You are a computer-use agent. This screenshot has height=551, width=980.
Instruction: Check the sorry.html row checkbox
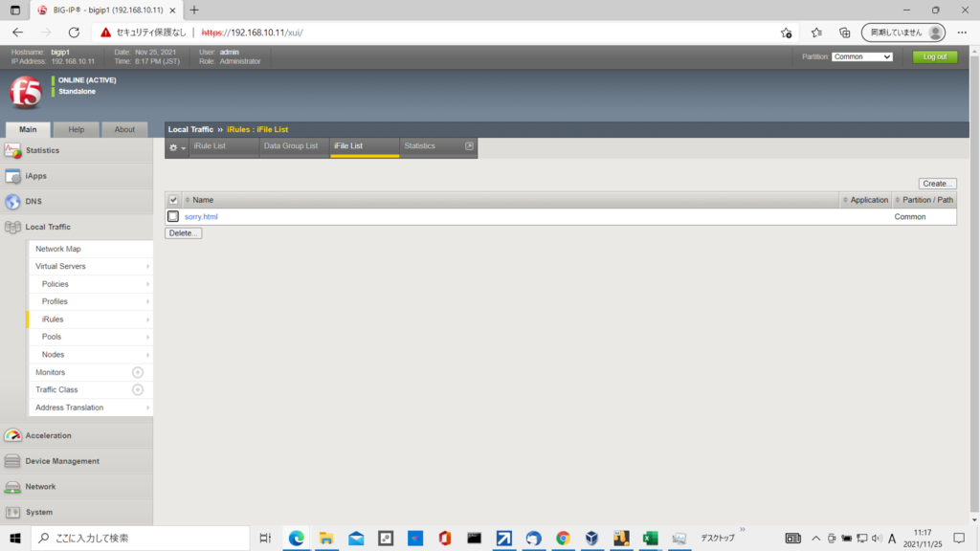pos(173,217)
